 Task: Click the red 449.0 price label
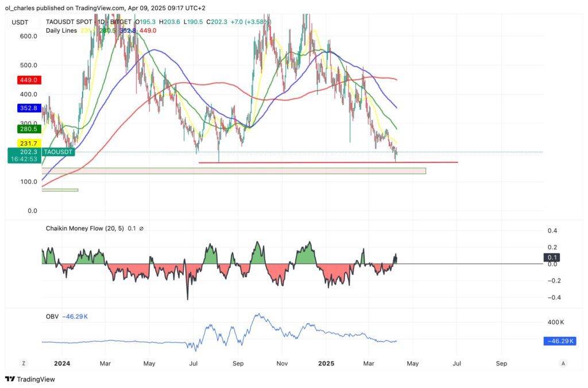(x=27, y=80)
